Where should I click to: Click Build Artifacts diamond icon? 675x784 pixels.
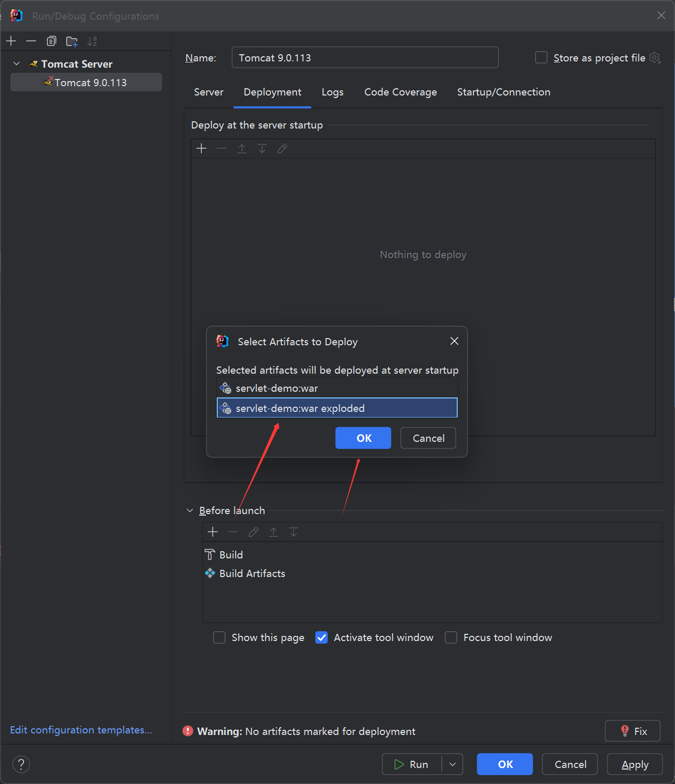210,573
